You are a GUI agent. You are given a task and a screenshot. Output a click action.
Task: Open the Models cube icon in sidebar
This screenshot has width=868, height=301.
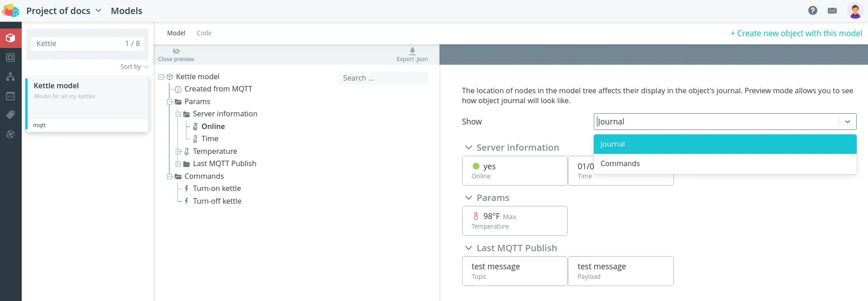coord(10,38)
